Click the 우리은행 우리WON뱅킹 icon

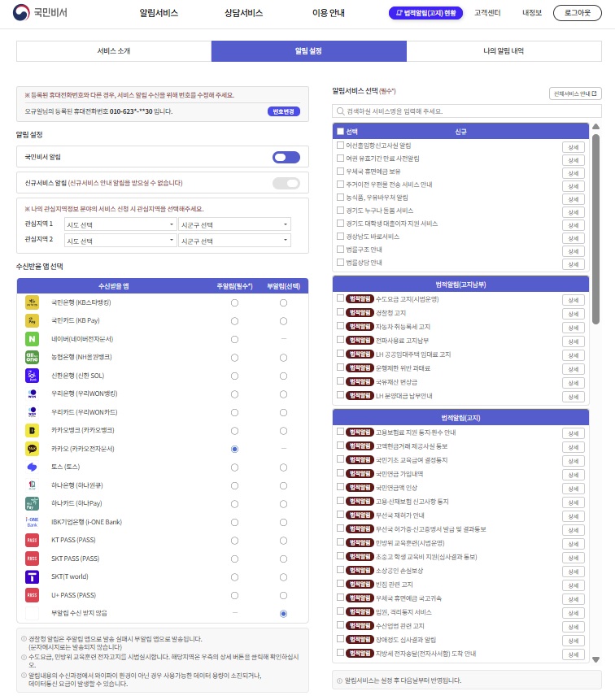32,393
